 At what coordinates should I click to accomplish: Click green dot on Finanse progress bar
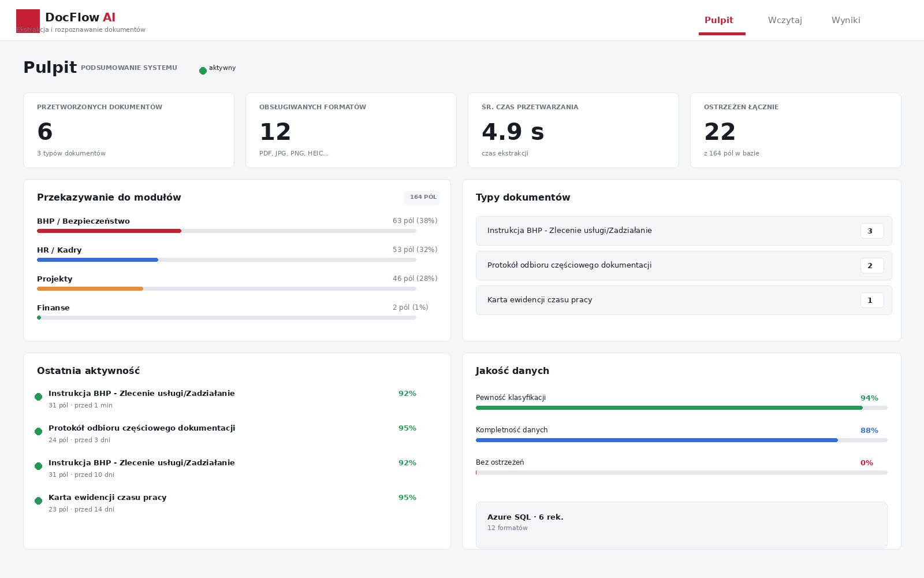point(39,317)
